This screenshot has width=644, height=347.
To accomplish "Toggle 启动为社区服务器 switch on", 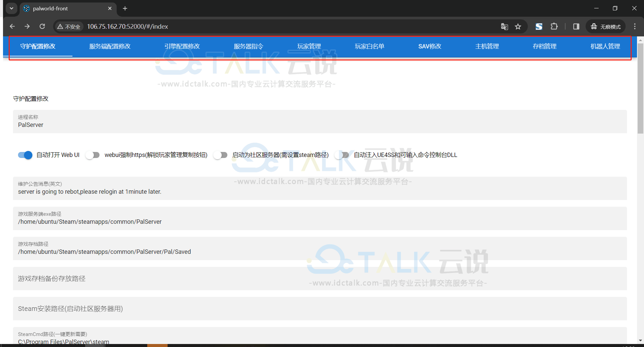I will pos(220,155).
